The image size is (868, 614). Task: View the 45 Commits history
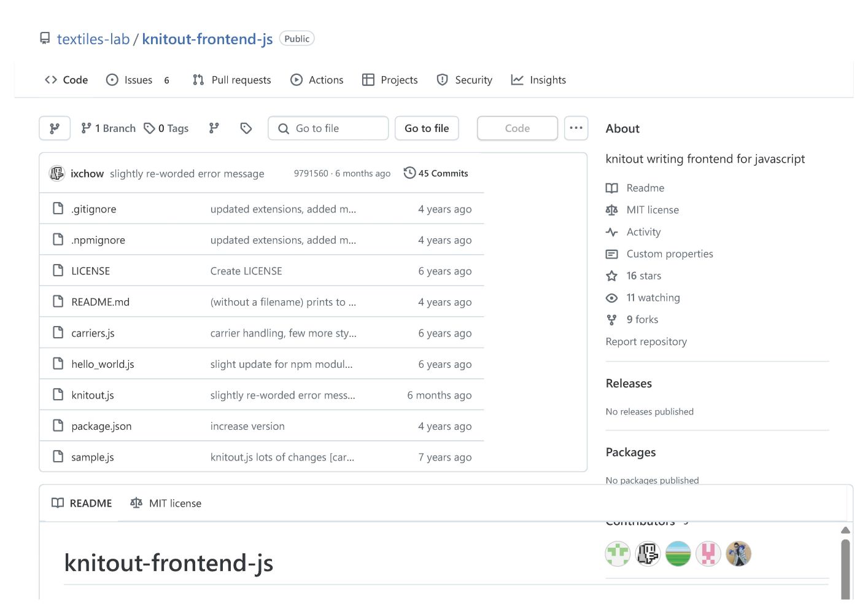[436, 174]
